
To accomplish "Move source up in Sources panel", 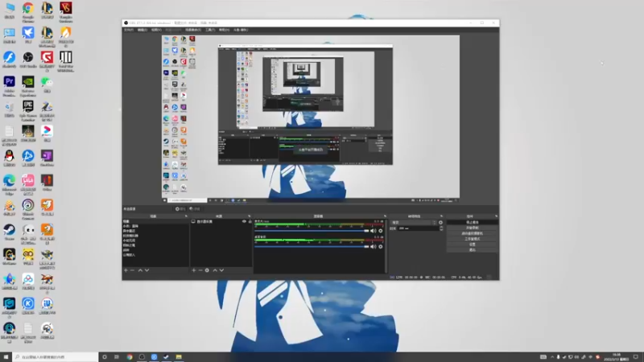I will pos(215,270).
